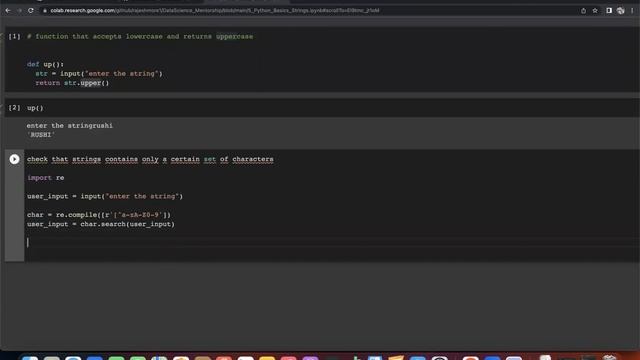
Task: Go forward in browser history
Action: point(19,11)
